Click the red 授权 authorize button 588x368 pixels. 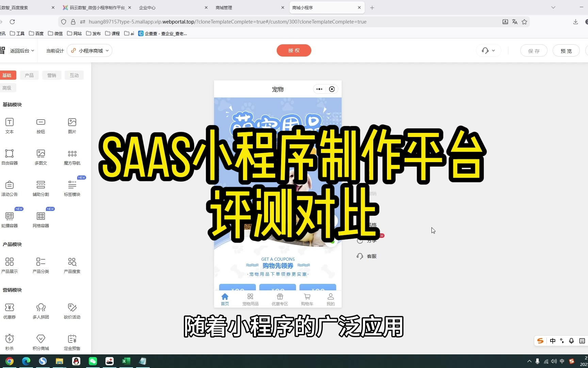[294, 50]
